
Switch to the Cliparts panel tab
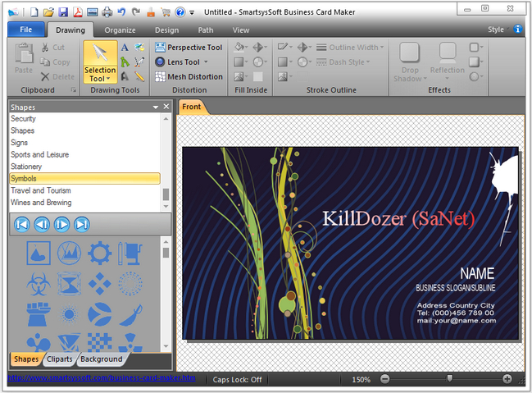(x=59, y=359)
